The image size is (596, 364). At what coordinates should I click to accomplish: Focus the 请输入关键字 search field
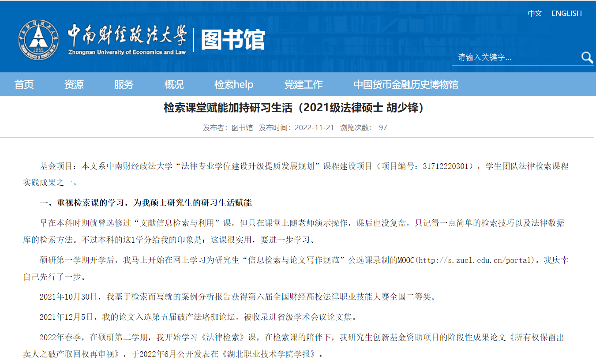[516, 57]
